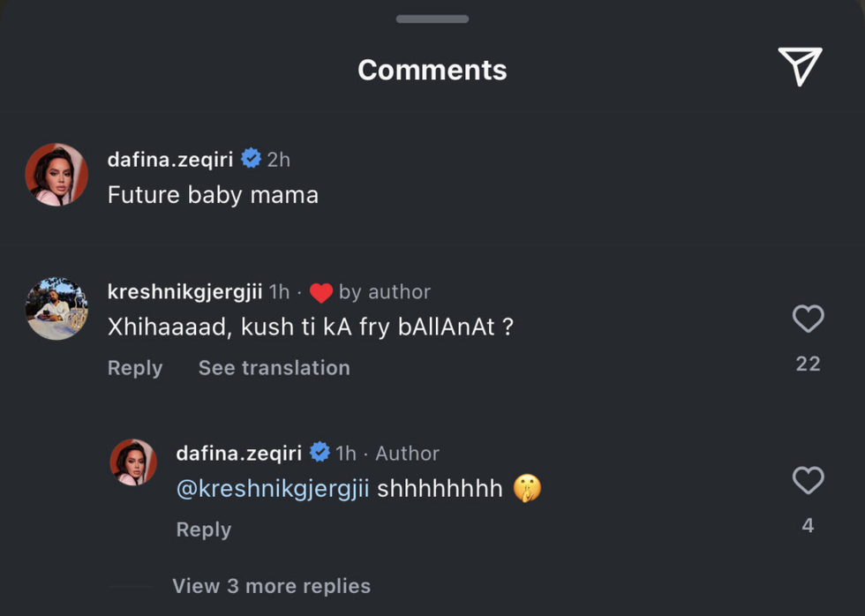Like dafina.zeqiri's shhhhhhhh reply
This screenshot has width=865, height=616.
coord(808,481)
